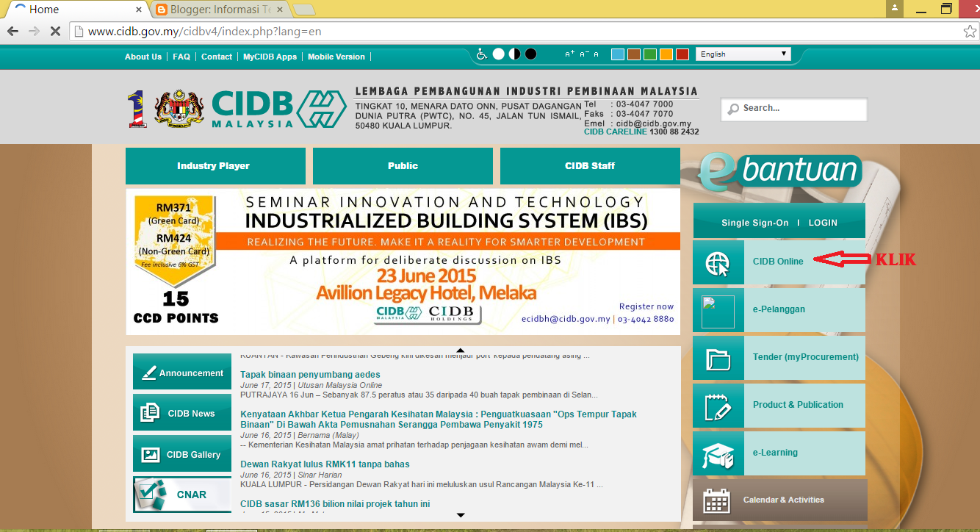Viewport: 980px width, 532px height.
Task: Click the e-Pelanggan broken image icon
Action: tap(718, 311)
